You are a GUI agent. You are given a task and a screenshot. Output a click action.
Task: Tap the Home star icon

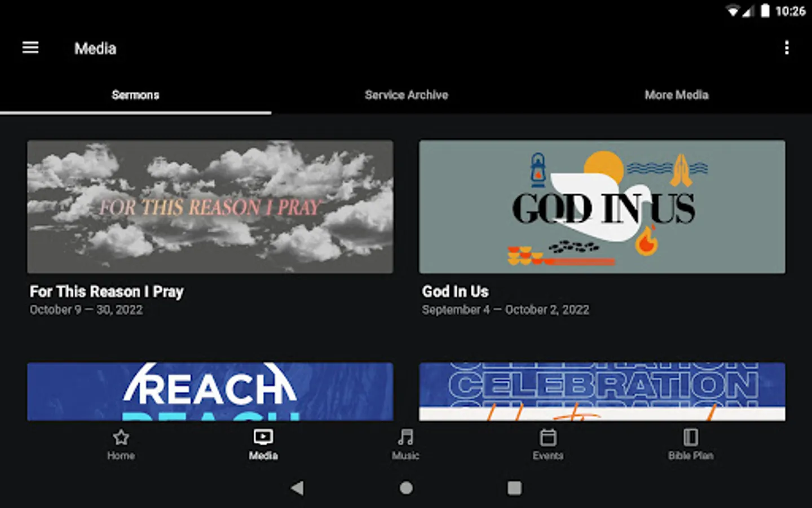pos(121,437)
